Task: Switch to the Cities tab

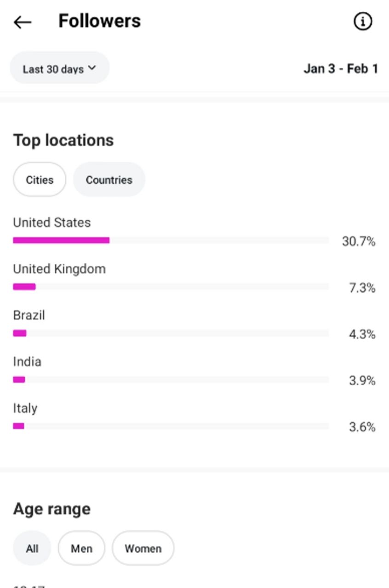Action: click(40, 180)
